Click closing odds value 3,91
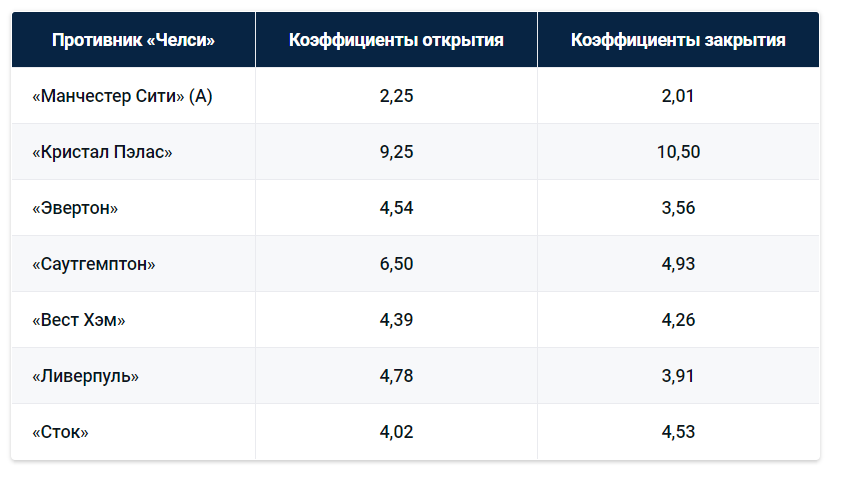The height and width of the screenshot is (491, 842). point(678,376)
